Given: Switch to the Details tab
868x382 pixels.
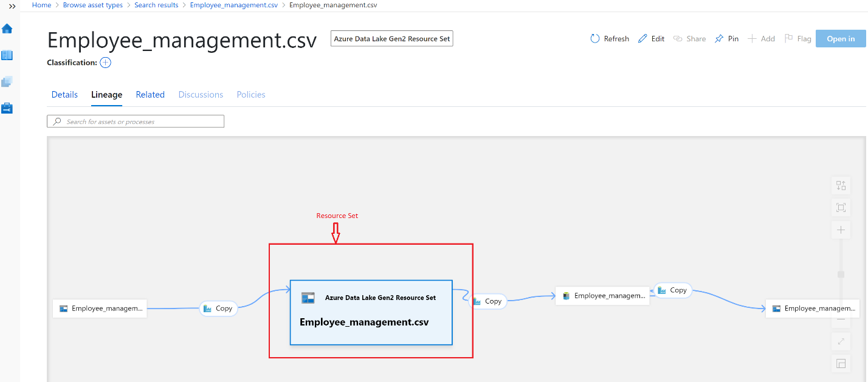Looking at the screenshot, I should 64,95.
